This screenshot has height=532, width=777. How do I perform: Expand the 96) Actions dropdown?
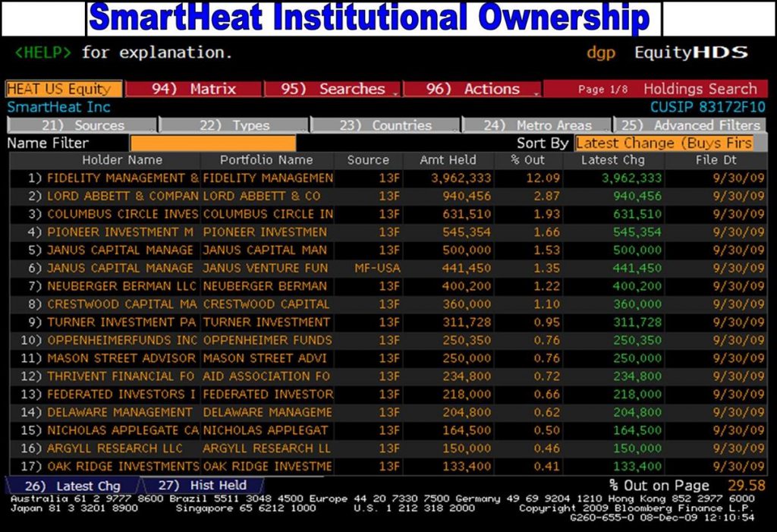(x=471, y=89)
